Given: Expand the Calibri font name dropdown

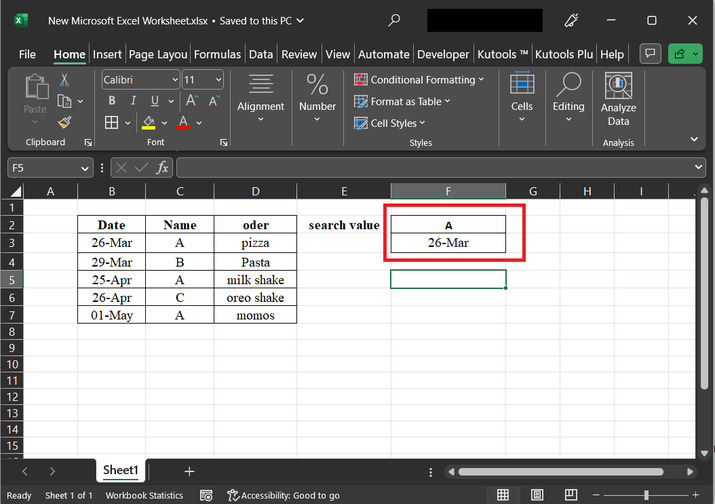Looking at the screenshot, I should pyautogui.click(x=174, y=80).
